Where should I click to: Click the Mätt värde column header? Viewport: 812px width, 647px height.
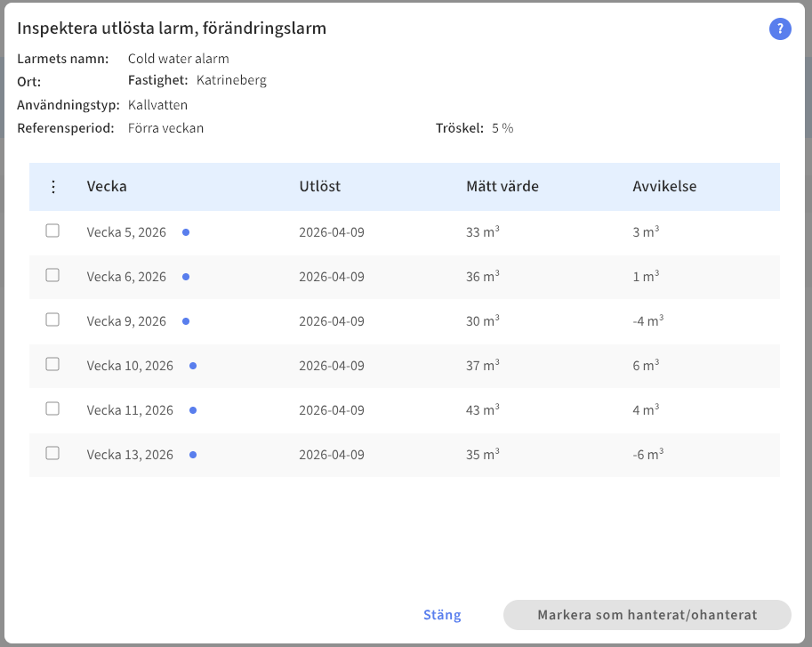point(502,187)
